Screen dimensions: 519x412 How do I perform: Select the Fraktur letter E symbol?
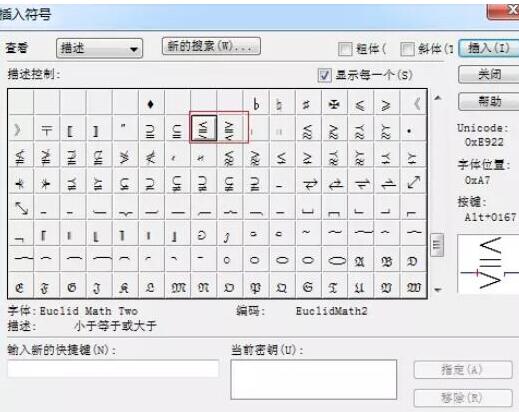tap(20, 287)
